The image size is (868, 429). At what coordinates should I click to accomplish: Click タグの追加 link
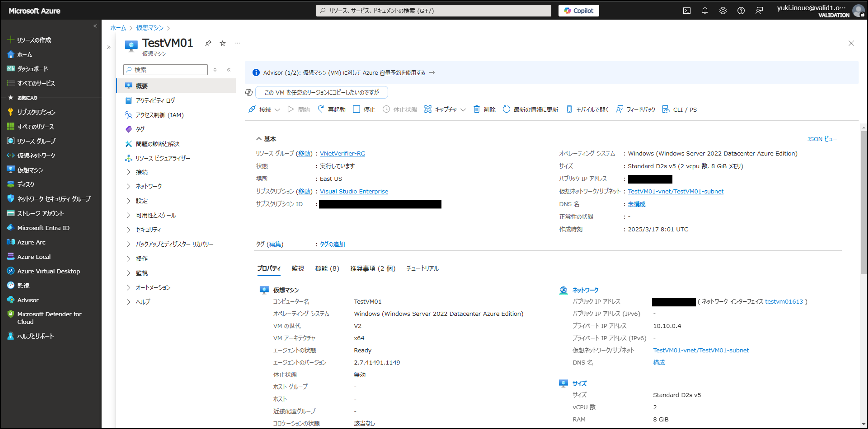tap(332, 244)
